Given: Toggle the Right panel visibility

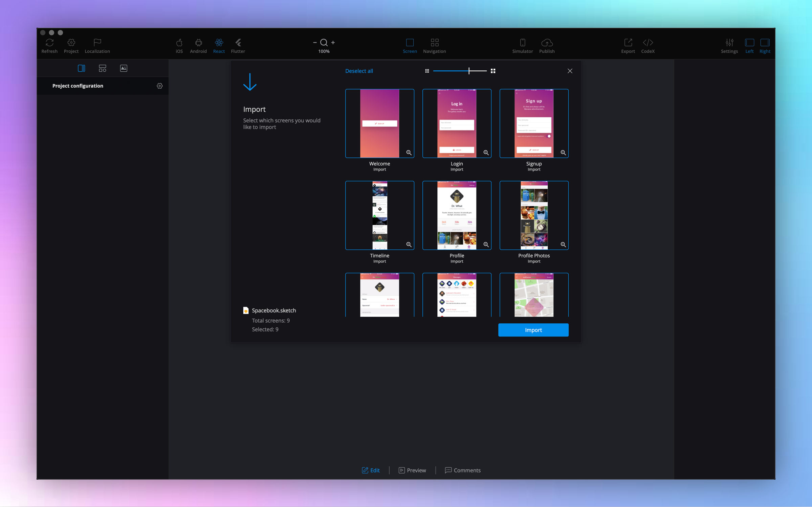Looking at the screenshot, I should [x=765, y=43].
